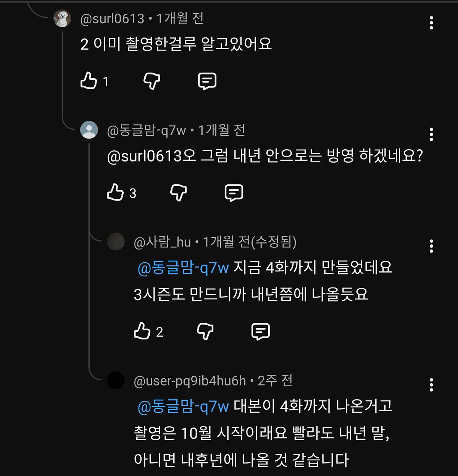Open the @사람_hu username link
This screenshot has width=458, height=476.
[162, 242]
